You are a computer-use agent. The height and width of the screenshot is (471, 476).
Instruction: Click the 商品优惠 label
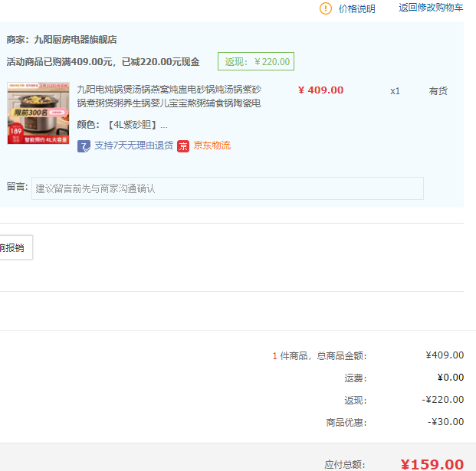click(x=346, y=422)
